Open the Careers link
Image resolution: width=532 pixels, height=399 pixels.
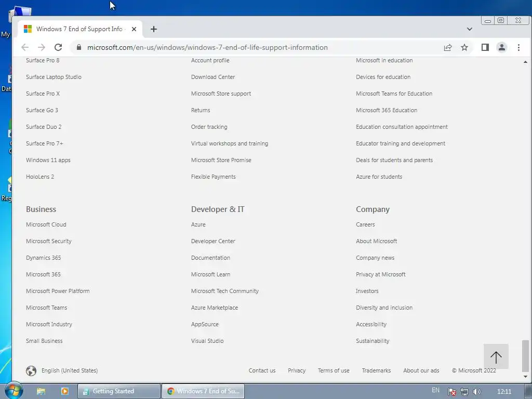(365, 224)
